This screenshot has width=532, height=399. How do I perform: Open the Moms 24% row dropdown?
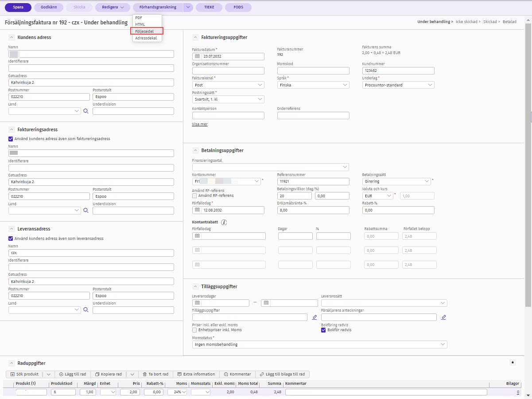[177, 392]
